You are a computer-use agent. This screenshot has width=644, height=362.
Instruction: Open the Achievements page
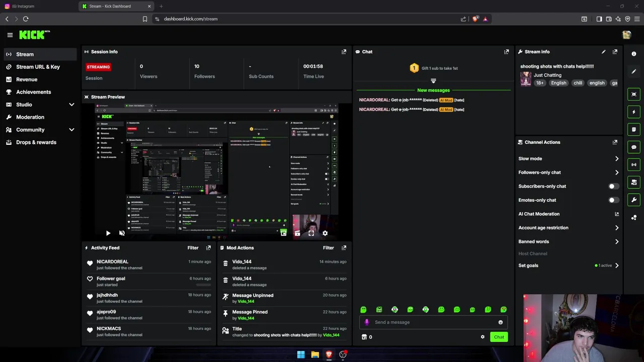(x=41, y=92)
